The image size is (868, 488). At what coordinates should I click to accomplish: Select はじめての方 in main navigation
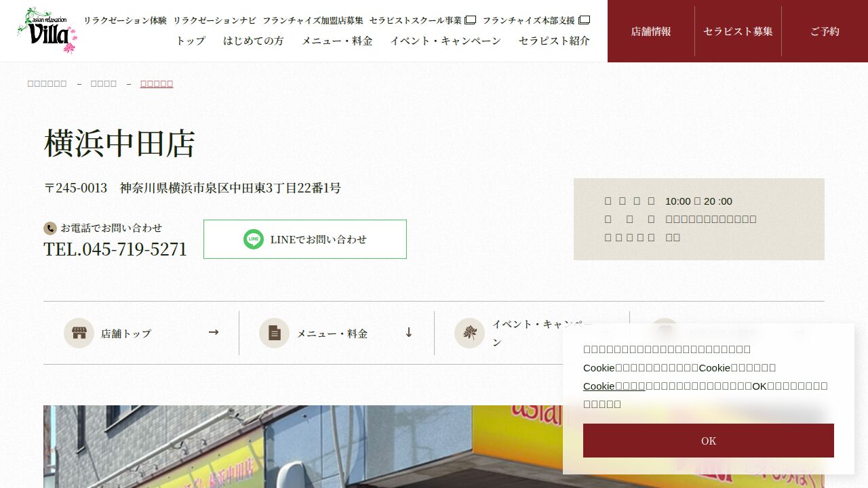point(254,41)
